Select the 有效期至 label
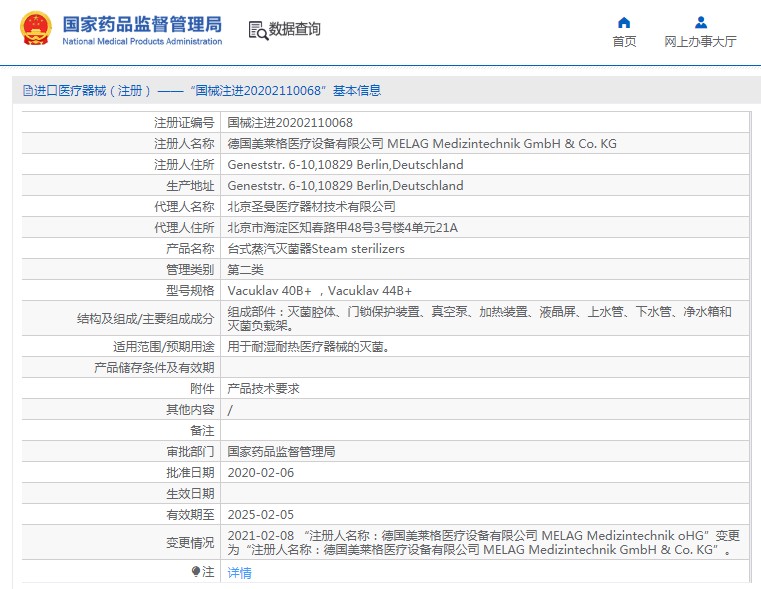 click(x=190, y=514)
